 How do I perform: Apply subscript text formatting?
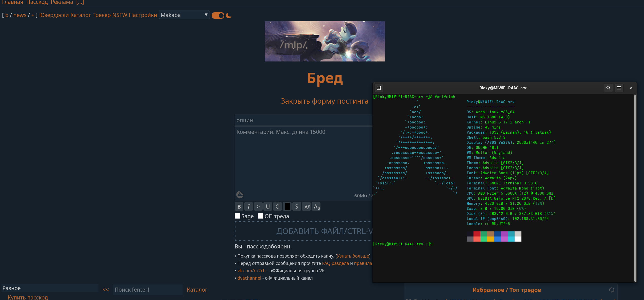pyautogui.click(x=316, y=207)
